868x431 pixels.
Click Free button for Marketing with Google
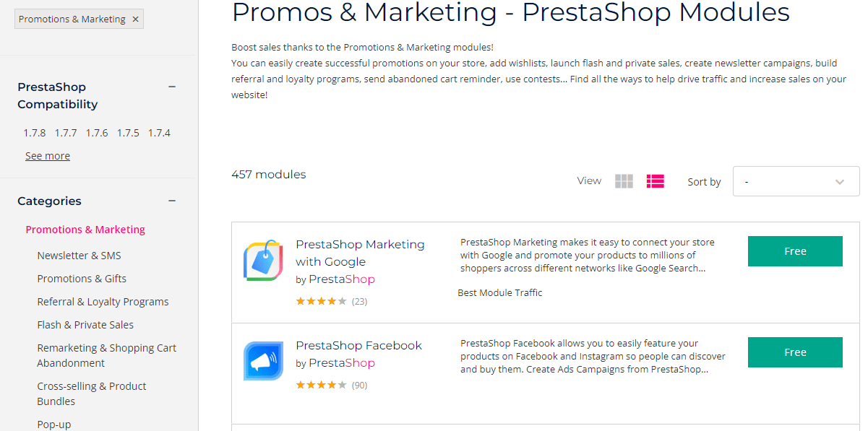pos(795,251)
